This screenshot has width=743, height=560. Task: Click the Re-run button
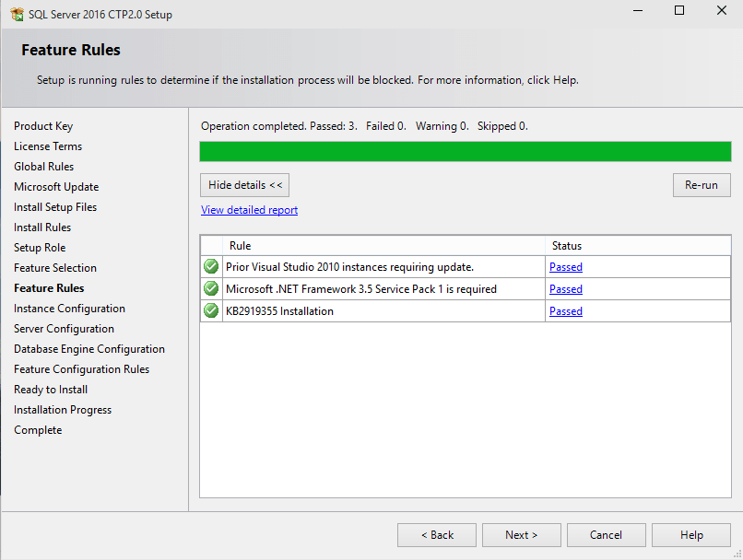coord(702,185)
